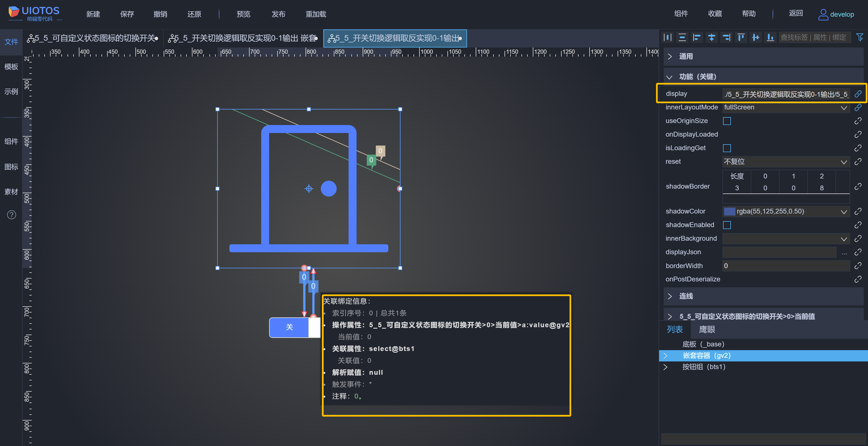868x446 pixels.
Task: Click the distribute horizontally icon
Action: [667, 37]
